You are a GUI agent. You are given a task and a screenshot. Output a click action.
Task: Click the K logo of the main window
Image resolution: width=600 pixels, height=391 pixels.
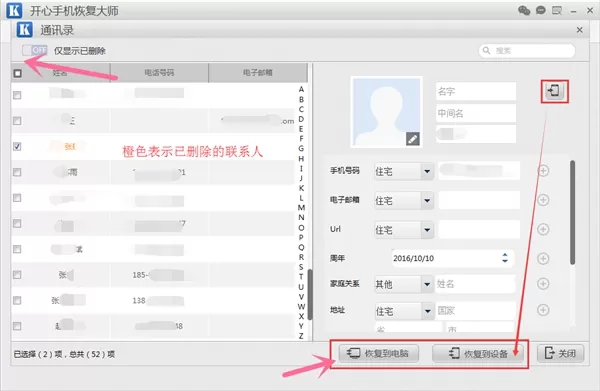(14, 10)
